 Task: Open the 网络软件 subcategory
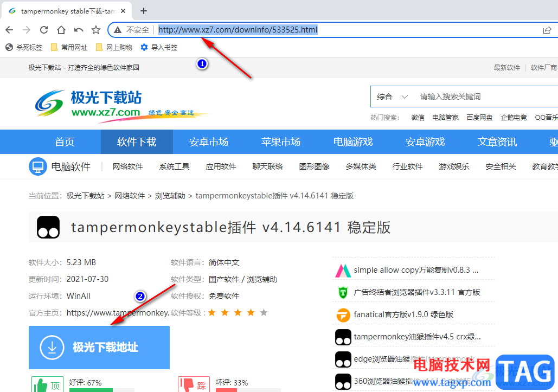coord(128,166)
